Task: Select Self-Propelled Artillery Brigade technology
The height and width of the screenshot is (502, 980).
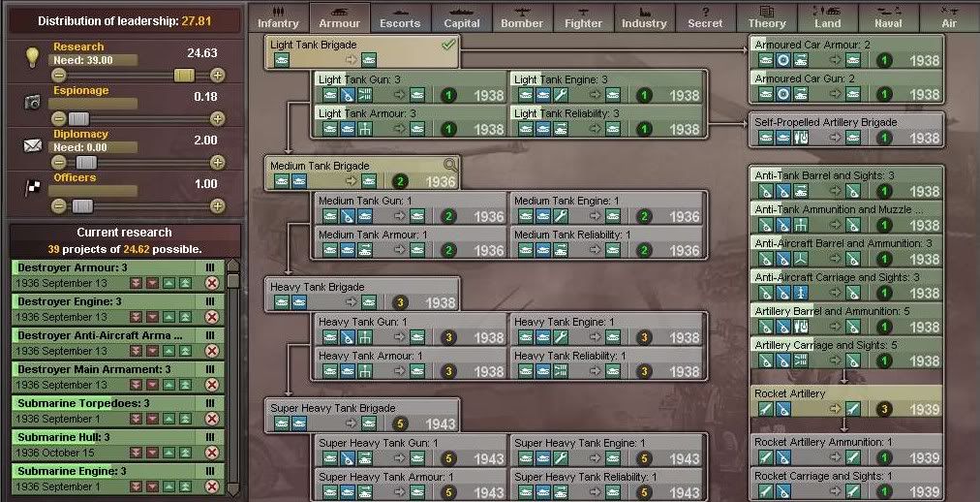Action: tap(845, 130)
